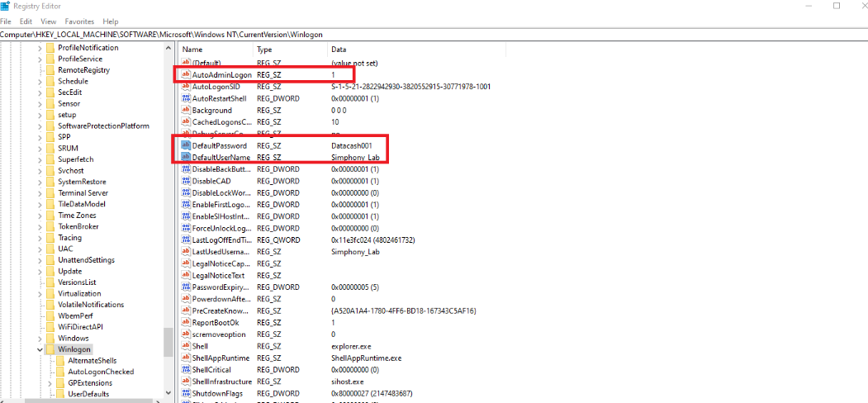868x403 pixels.
Task: Click the ShutdownFlags DWORD icon
Action: click(186, 393)
